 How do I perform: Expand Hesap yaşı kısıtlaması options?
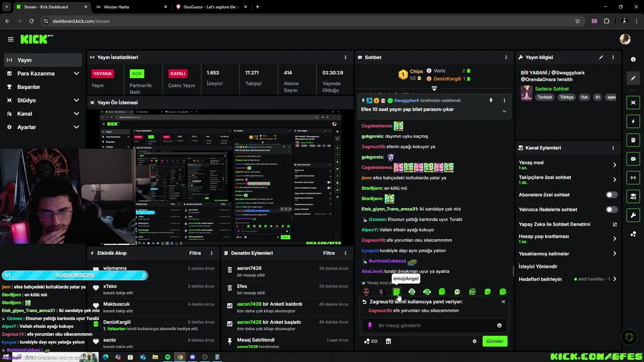(x=614, y=239)
